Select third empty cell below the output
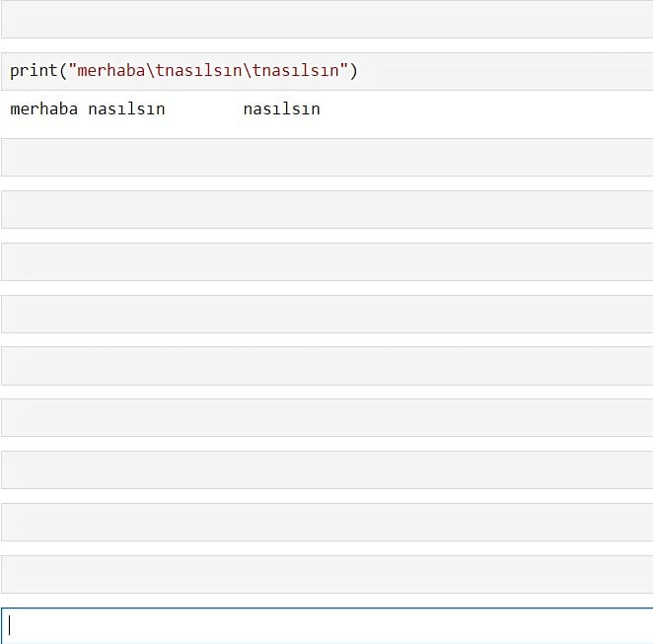The image size is (653, 644). click(326, 261)
